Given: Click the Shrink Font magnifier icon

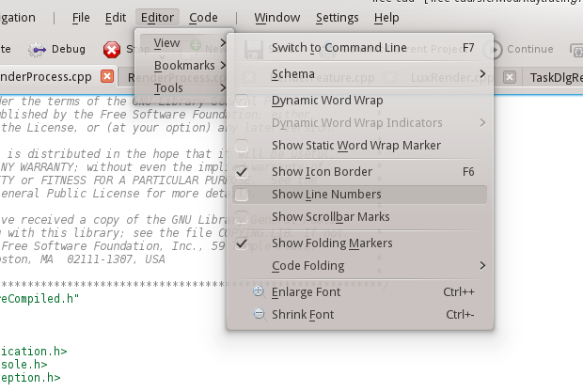Looking at the screenshot, I should (260, 315).
